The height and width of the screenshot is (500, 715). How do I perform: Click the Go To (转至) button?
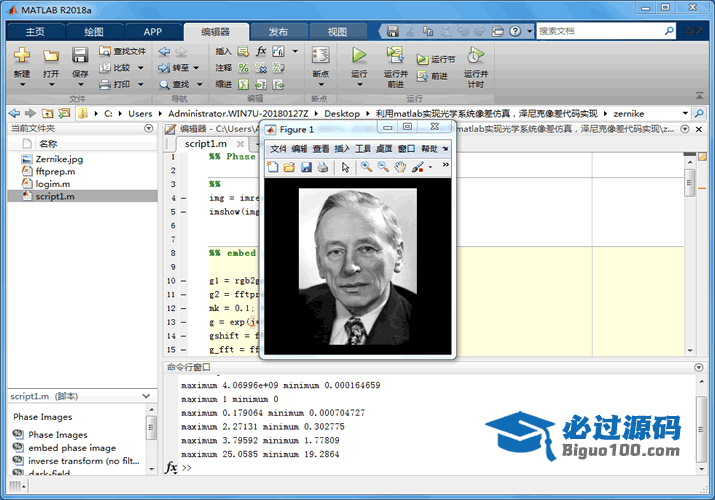point(174,68)
